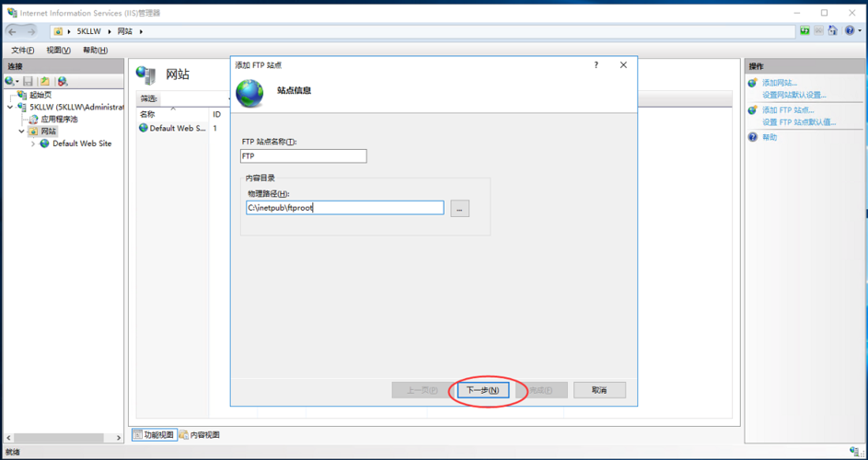Image resolution: width=868 pixels, height=460 pixels.
Task: Click the ID column header
Action: click(x=217, y=114)
